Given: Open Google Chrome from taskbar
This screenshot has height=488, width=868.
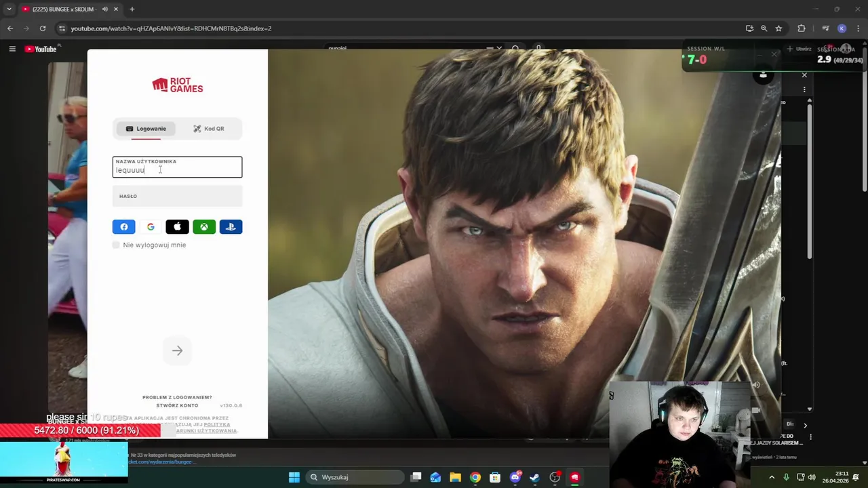Looking at the screenshot, I should click(475, 477).
